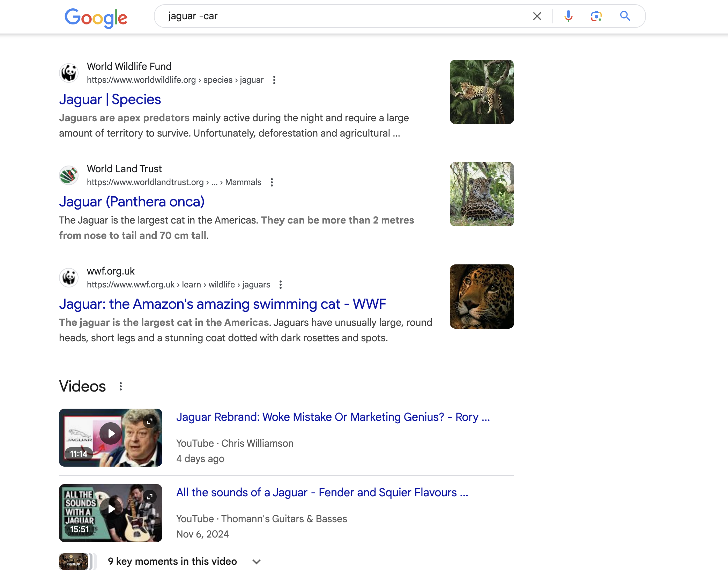Click World Land Trust favicon
The image size is (728, 577).
[69, 175]
